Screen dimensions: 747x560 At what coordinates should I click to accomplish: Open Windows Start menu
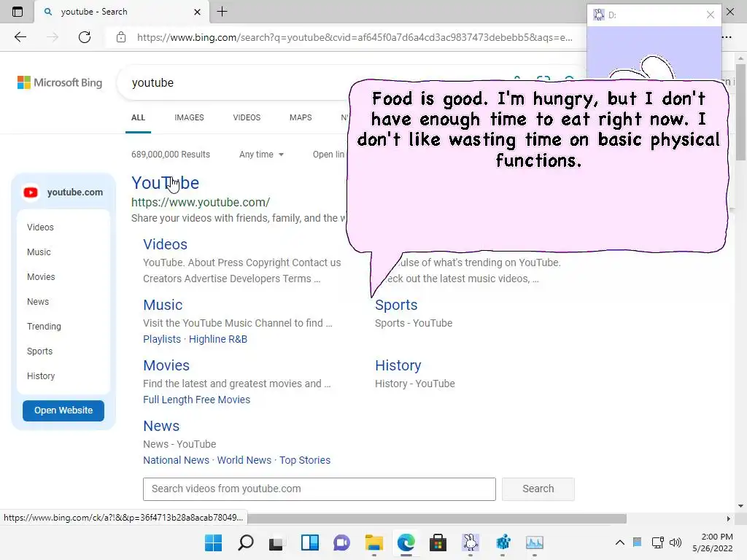pyautogui.click(x=214, y=542)
